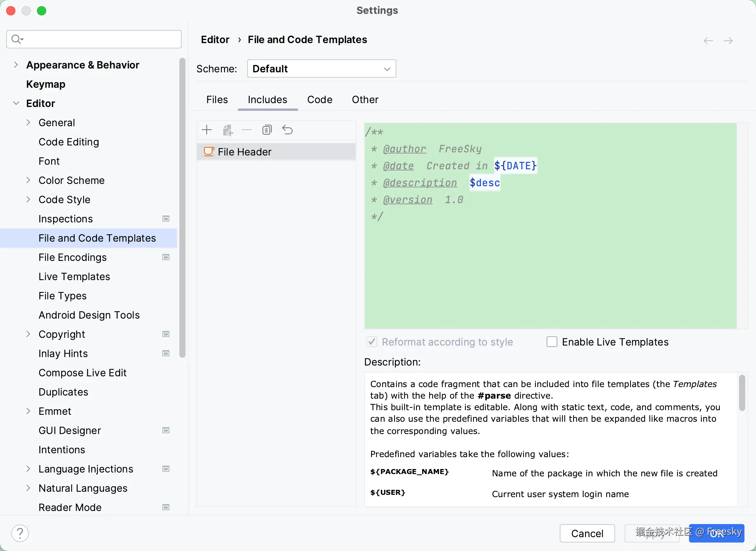Click the Create Child Template File icon
This screenshot has height=551, width=756.
click(x=228, y=130)
